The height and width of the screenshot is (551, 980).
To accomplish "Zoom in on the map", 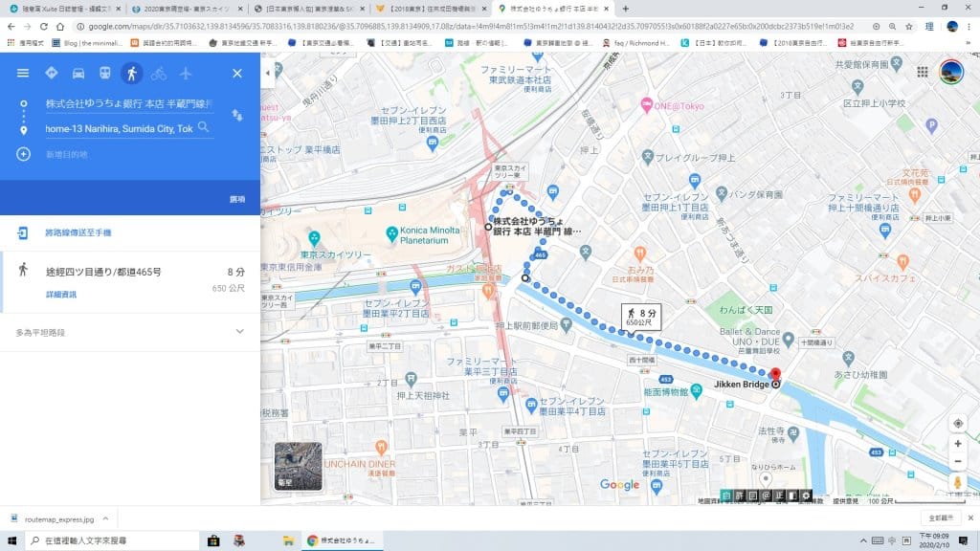I will (x=958, y=444).
